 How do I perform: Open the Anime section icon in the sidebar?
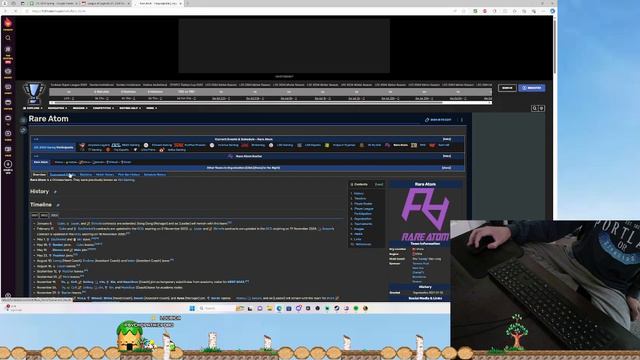(x=8, y=88)
